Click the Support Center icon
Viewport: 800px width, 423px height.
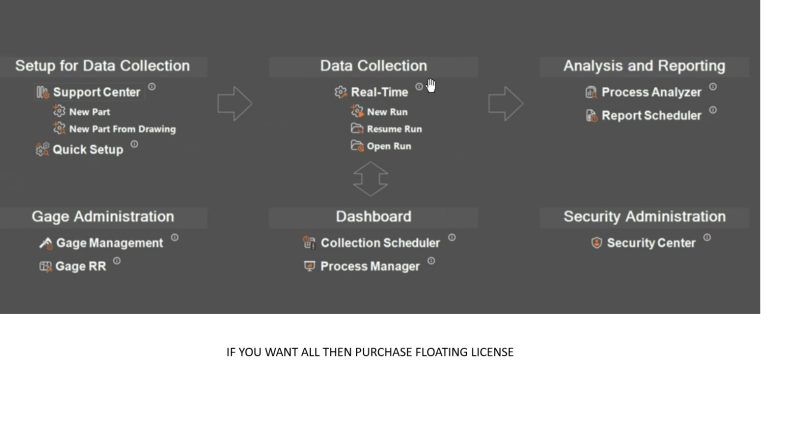(43, 92)
